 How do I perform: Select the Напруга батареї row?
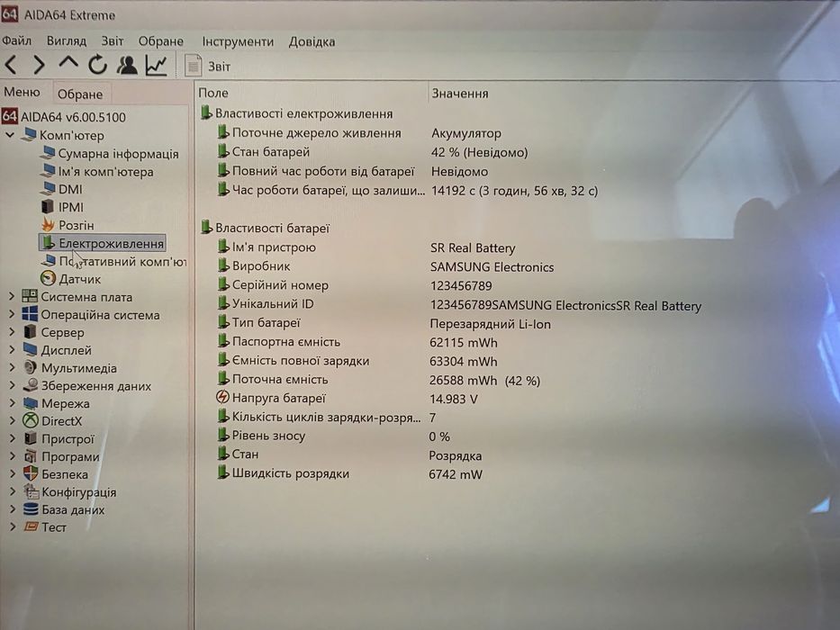[x=347, y=399]
